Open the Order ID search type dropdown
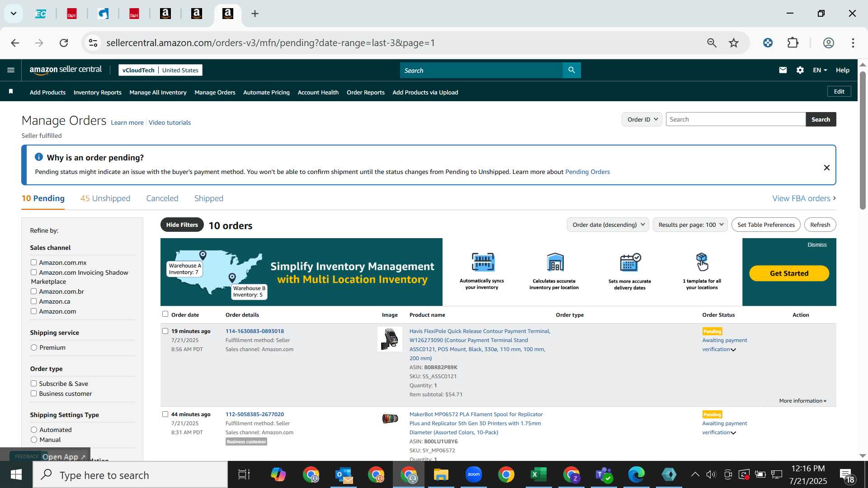 (642, 119)
